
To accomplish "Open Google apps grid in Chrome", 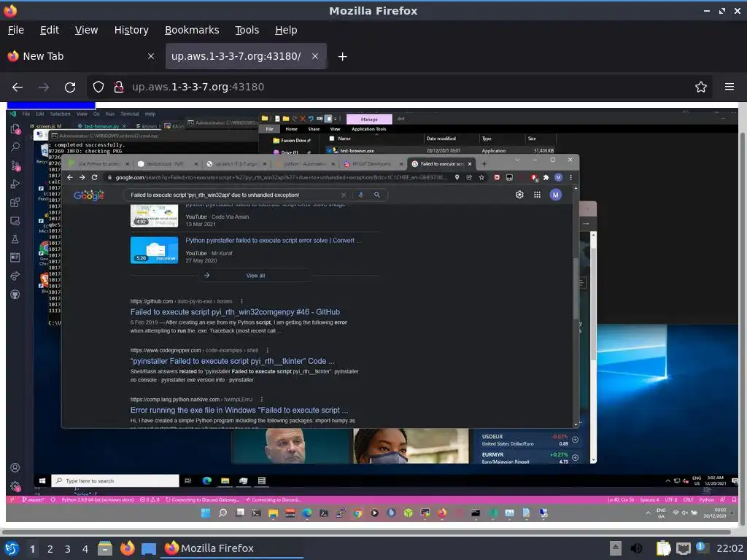I will click(537, 195).
